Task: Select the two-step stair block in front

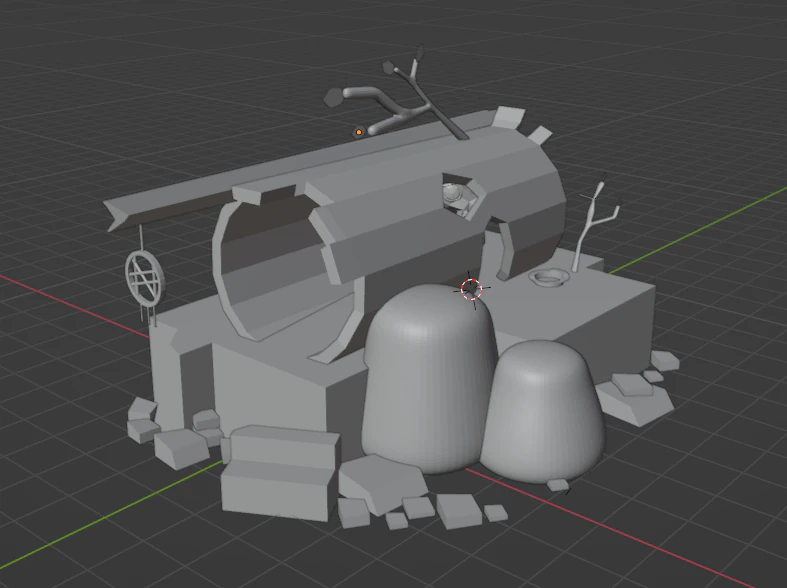Action: (x=281, y=472)
